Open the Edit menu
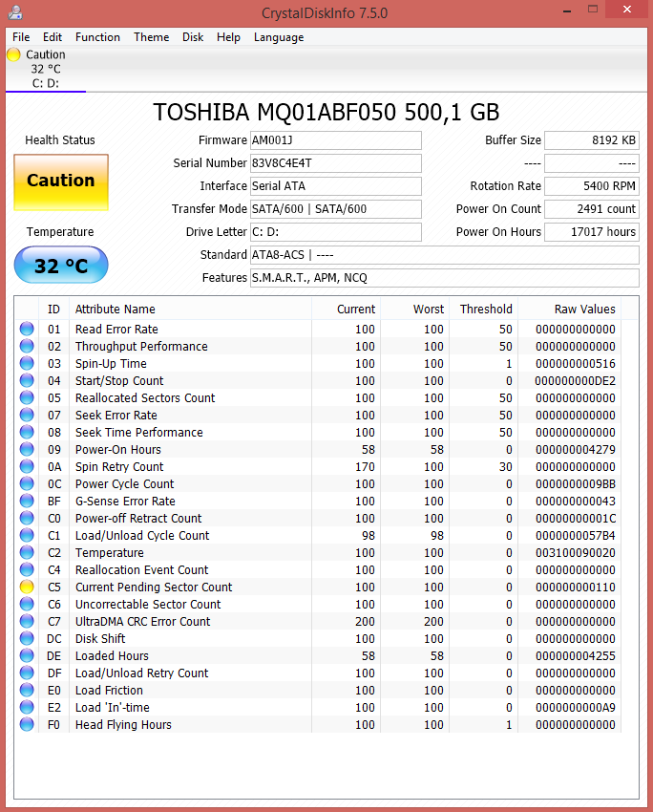Screen dimensions: 653x812 click(53, 37)
